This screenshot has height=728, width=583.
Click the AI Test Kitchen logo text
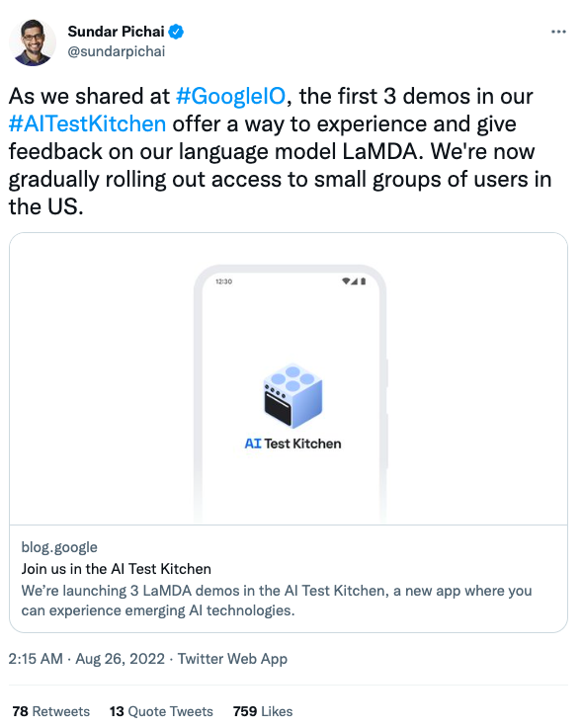[x=292, y=444]
